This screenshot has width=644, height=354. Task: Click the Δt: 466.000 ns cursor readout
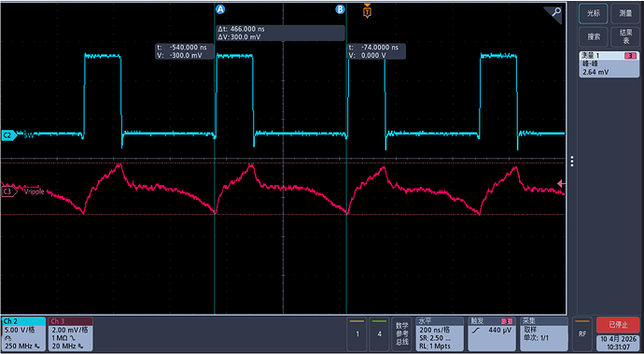click(242, 29)
